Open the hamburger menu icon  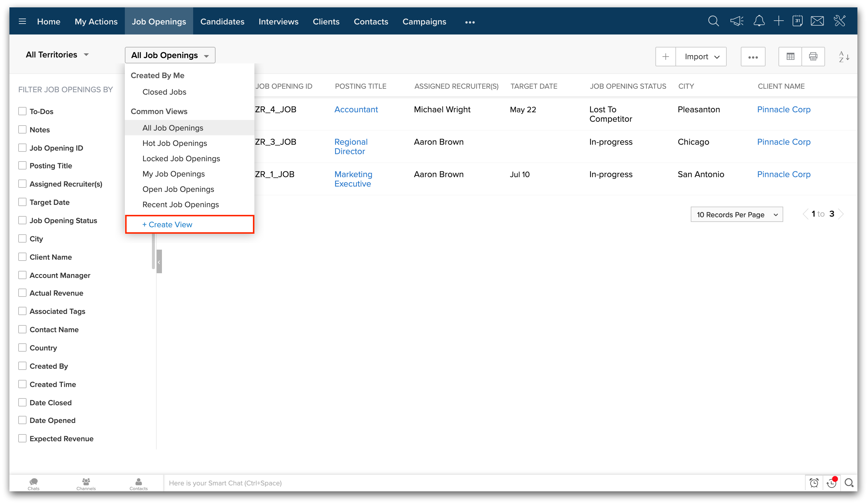[22, 22]
